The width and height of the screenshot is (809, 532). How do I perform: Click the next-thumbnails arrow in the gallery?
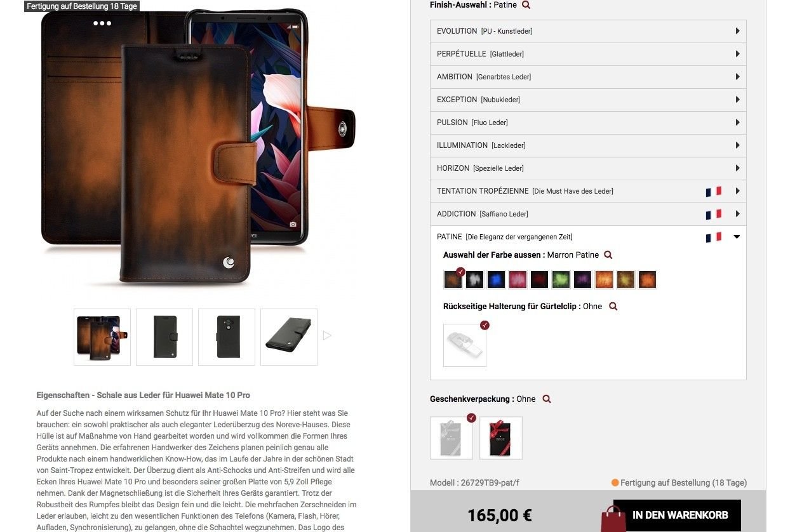(327, 335)
